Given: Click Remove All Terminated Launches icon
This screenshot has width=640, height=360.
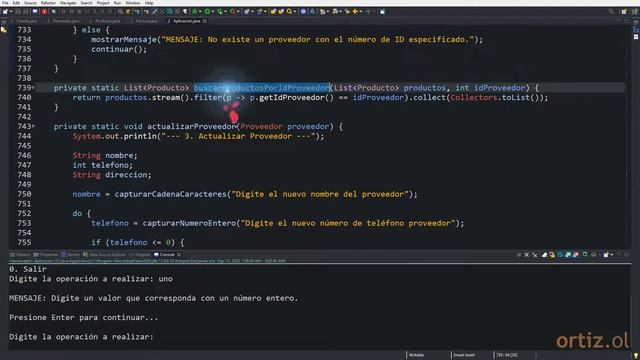Looking at the screenshot, I should pyautogui.click(x=535, y=255).
